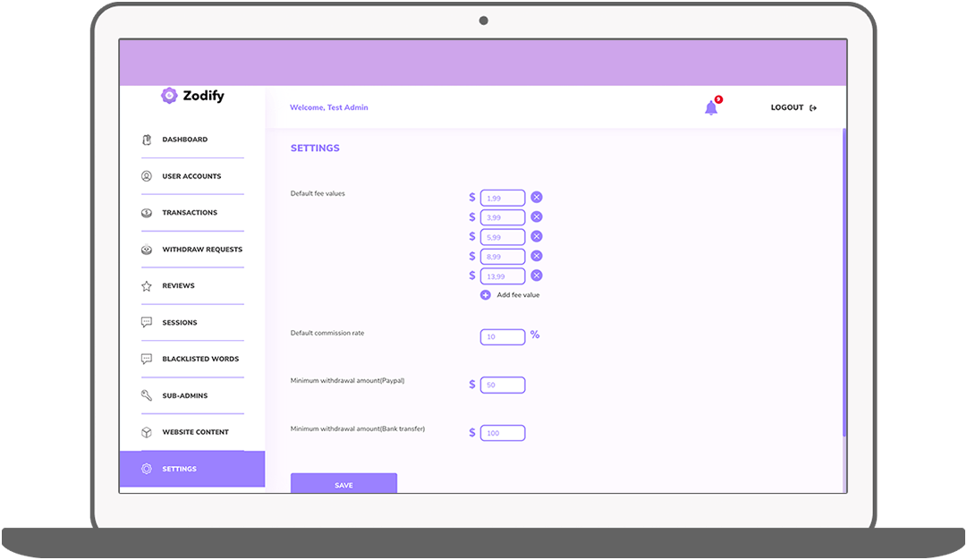Go to Sub-Admins section
This screenshot has height=560, width=967.
[185, 396]
